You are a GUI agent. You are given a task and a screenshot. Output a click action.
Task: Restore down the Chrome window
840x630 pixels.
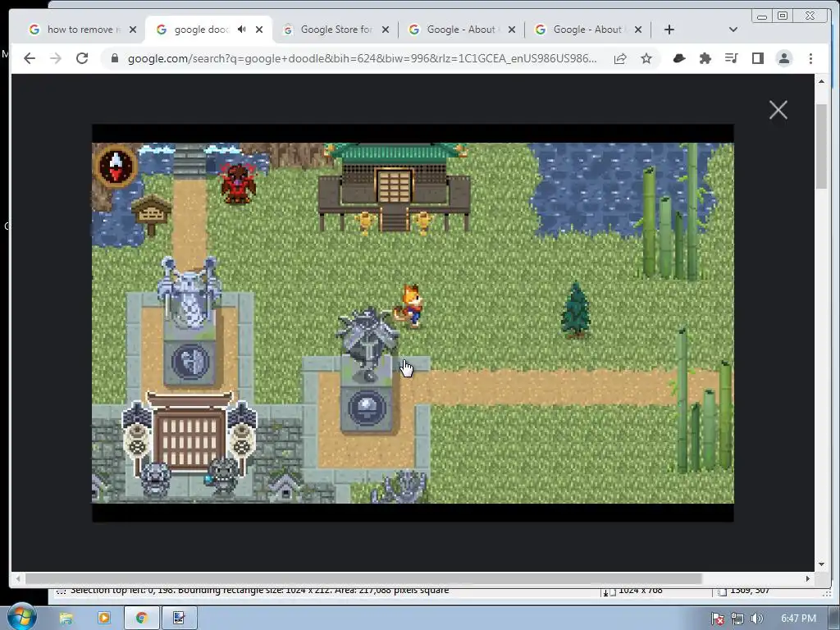pyautogui.click(x=783, y=16)
